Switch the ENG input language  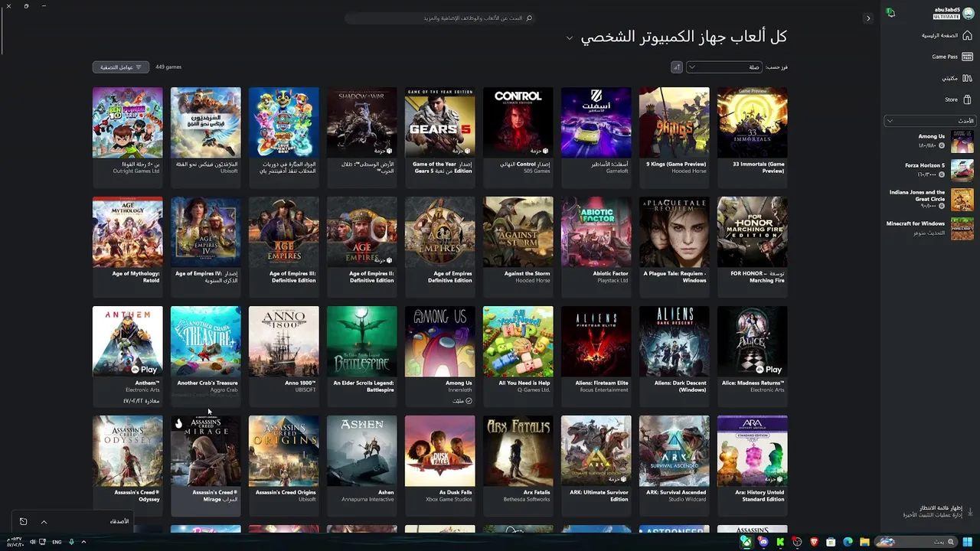click(57, 542)
